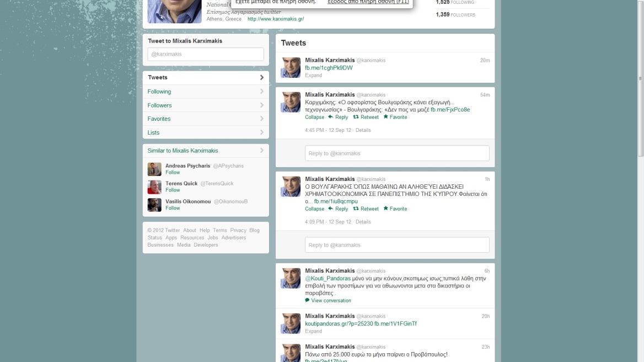Image resolution: width=644 pixels, height=362 pixels.
Task: Open Terens Quick profile avatar
Action: tap(154, 187)
